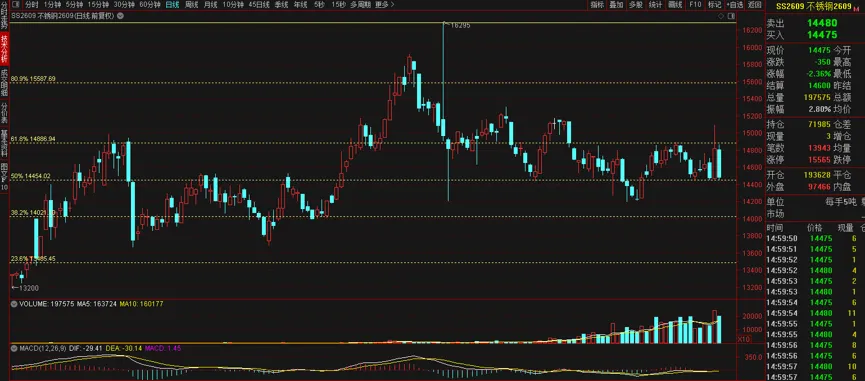The height and width of the screenshot is (381, 865).
Task: Select the 5分钟 period
Action: click(74, 4)
